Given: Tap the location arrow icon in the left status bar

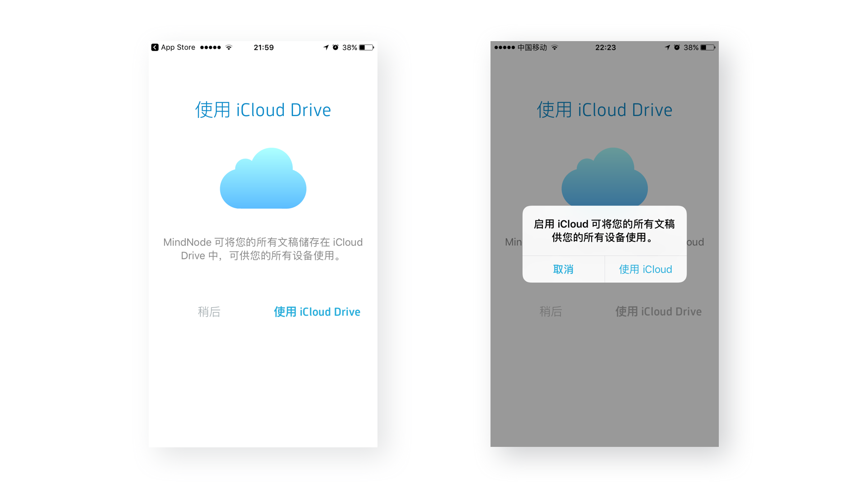Looking at the screenshot, I should coord(326,47).
